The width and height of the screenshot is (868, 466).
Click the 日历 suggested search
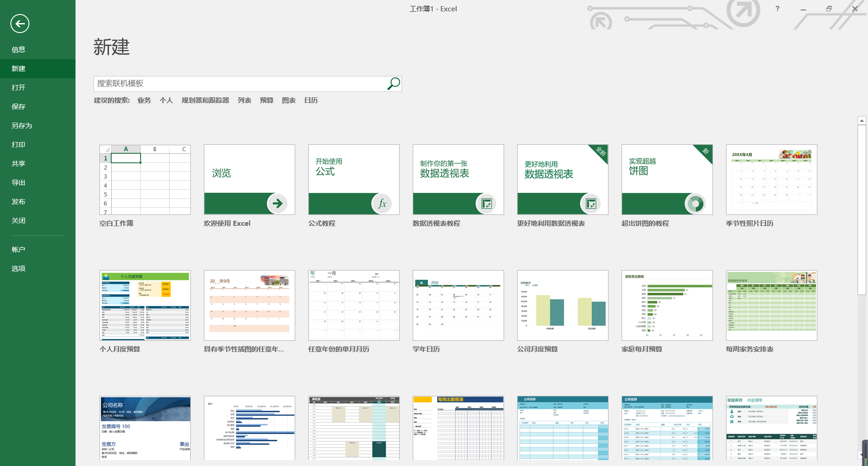(311, 100)
